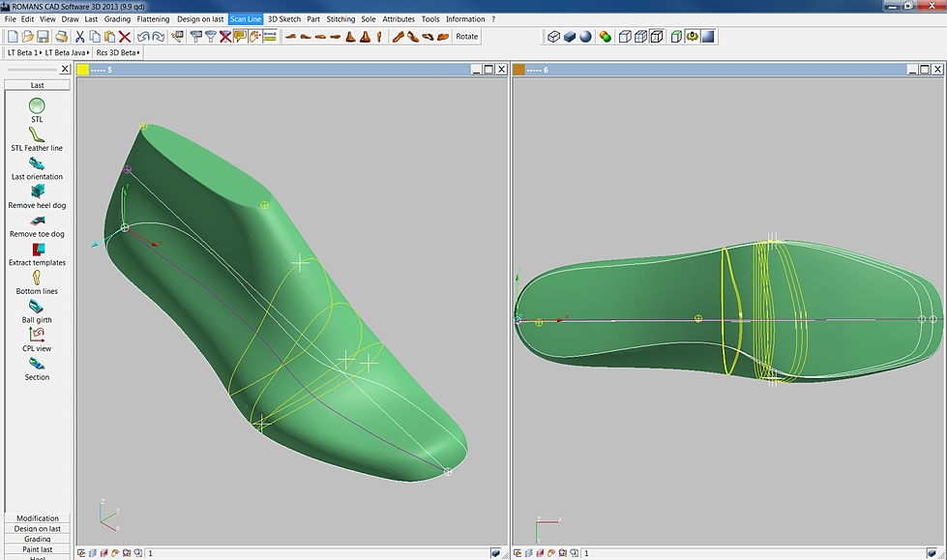Click the yellow color swatch of view 5
This screenshot has height=560, width=947.
[83, 70]
